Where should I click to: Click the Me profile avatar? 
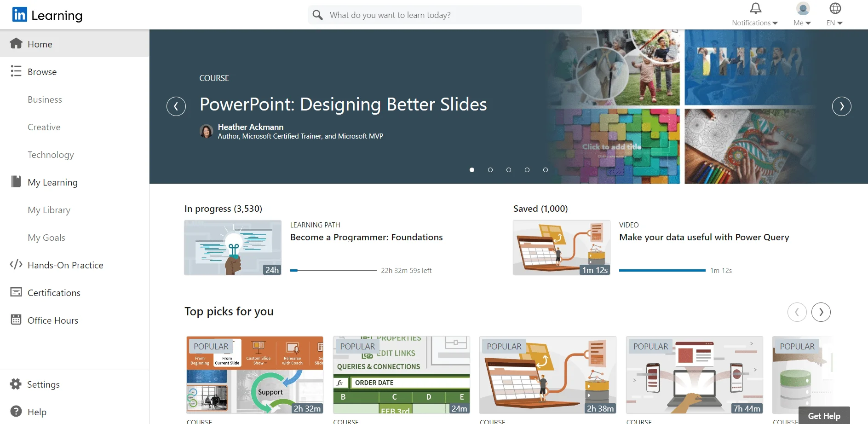coord(803,8)
